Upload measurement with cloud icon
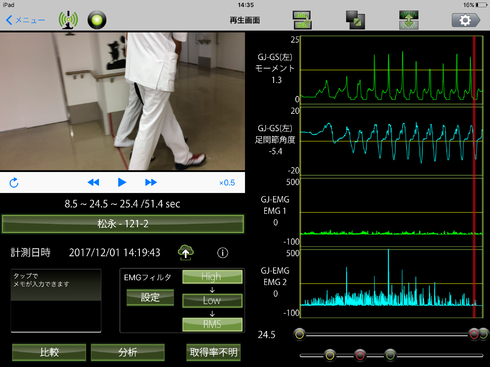 (x=186, y=252)
